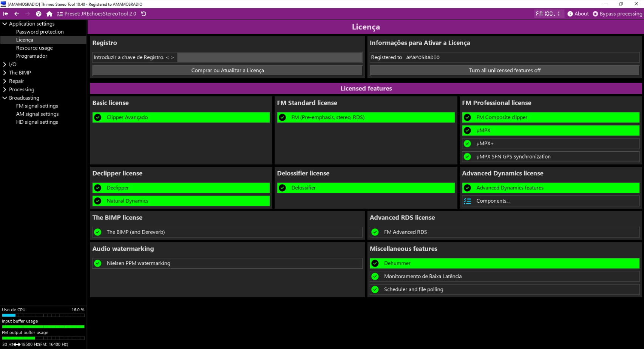Toggle FM (Pre-emphasis, stereo, RDS) feature
The width and height of the screenshot is (644, 349).
pyautogui.click(x=366, y=117)
